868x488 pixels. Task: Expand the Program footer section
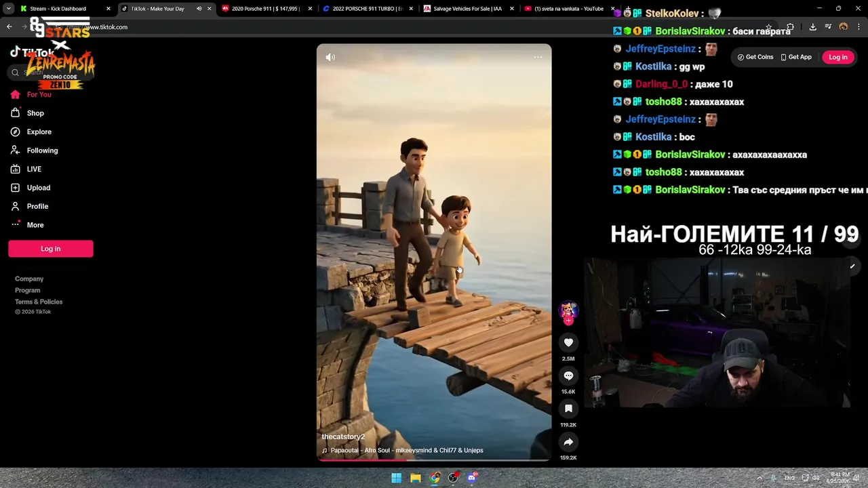click(x=28, y=291)
